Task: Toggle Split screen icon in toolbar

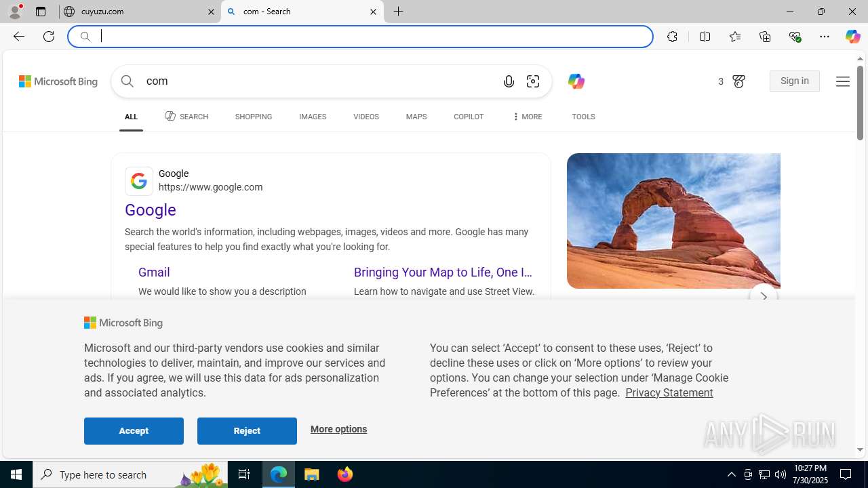Action: coord(705,37)
